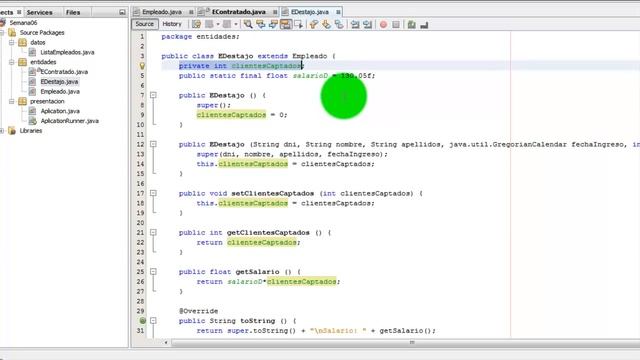Collapse the datos package node
Viewport: 640px width, 360px height.
[x=11, y=42]
